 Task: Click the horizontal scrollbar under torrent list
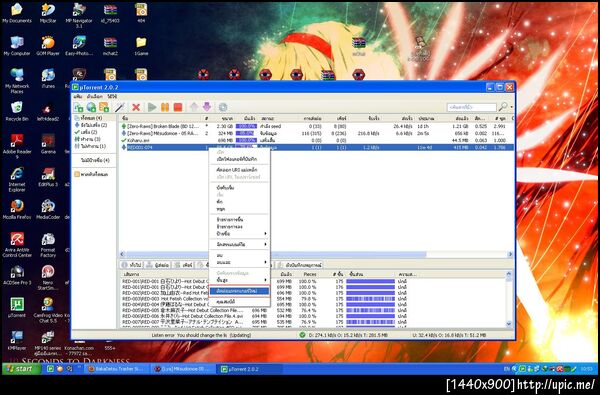click(x=276, y=254)
